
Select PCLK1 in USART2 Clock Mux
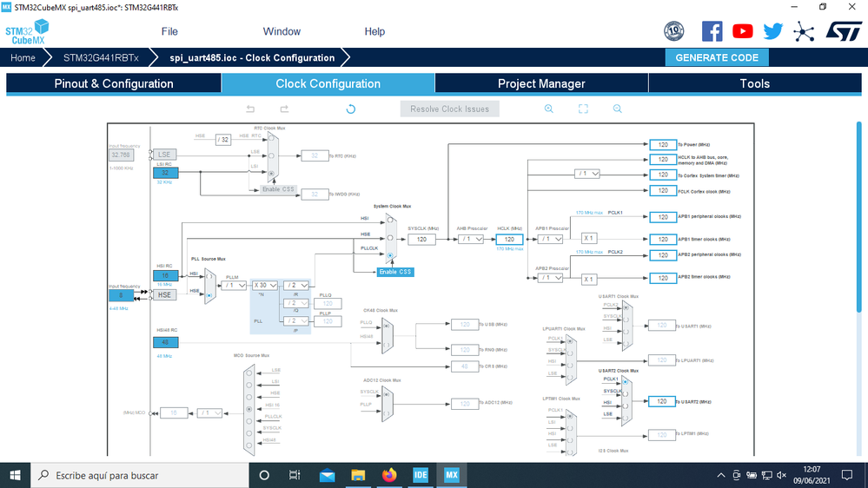tap(626, 382)
